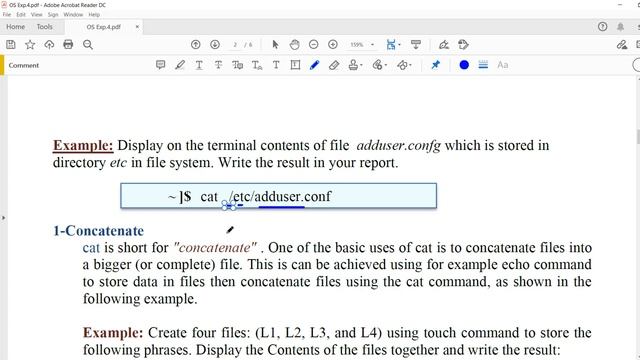Image resolution: width=640 pixels, height=360 pixels.
Task: Upload the file to cloud storage
Action: pos(49,44)
